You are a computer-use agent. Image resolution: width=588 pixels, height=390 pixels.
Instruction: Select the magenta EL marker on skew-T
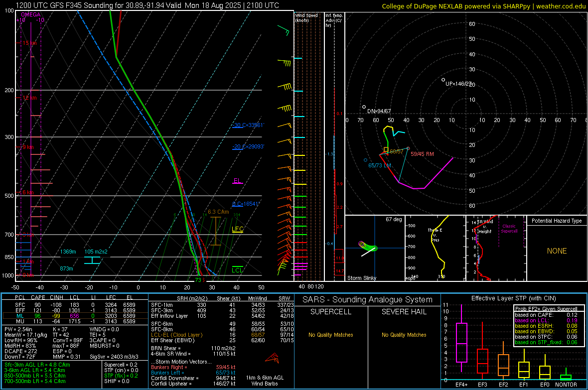coord(237,181)
